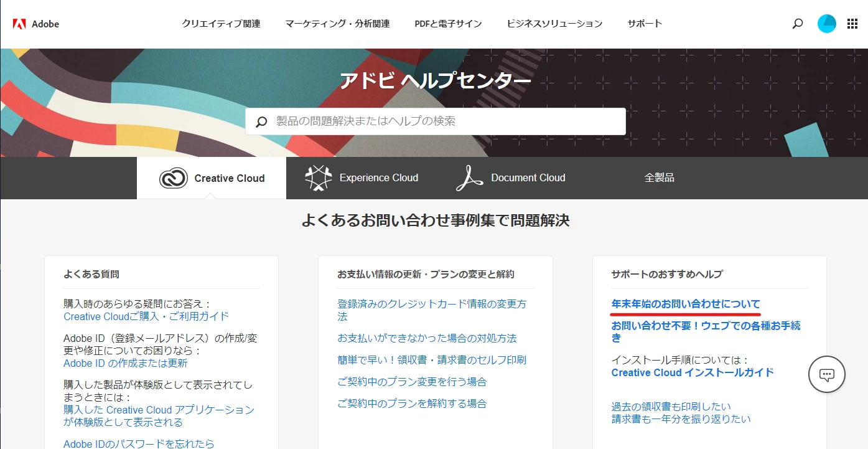Viewport: 868px width, 449px height.
Task: Click the よくある質問 heading
Action: click(x=91, y=274)
